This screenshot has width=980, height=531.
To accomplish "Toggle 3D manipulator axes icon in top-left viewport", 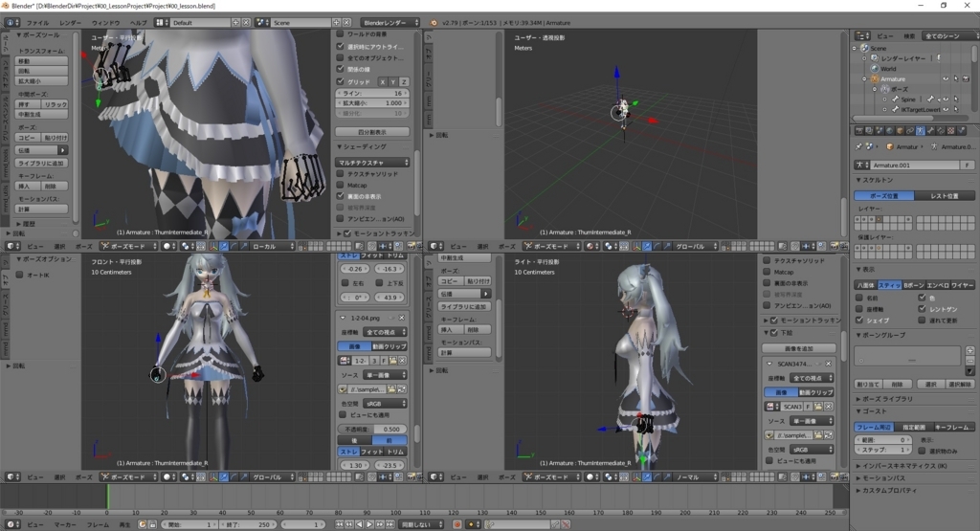I will [x=213, y=246].
